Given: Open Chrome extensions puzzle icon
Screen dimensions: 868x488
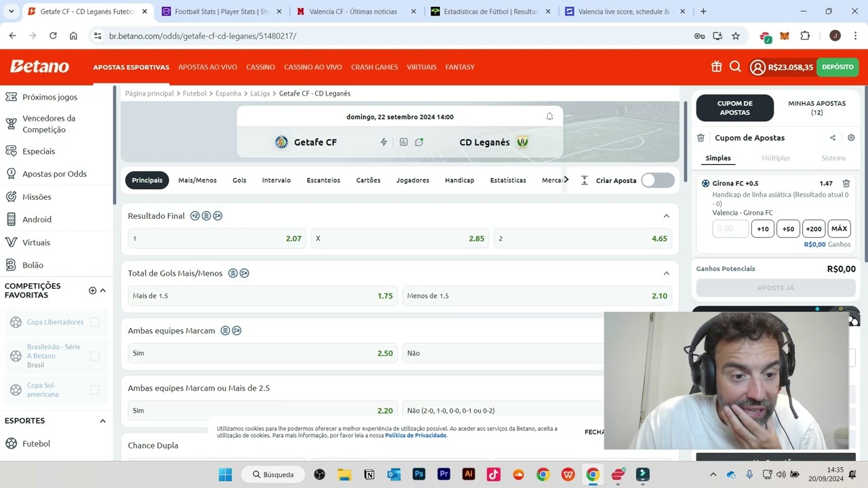Looking at the screenshot, I should (x=805, y=36).
